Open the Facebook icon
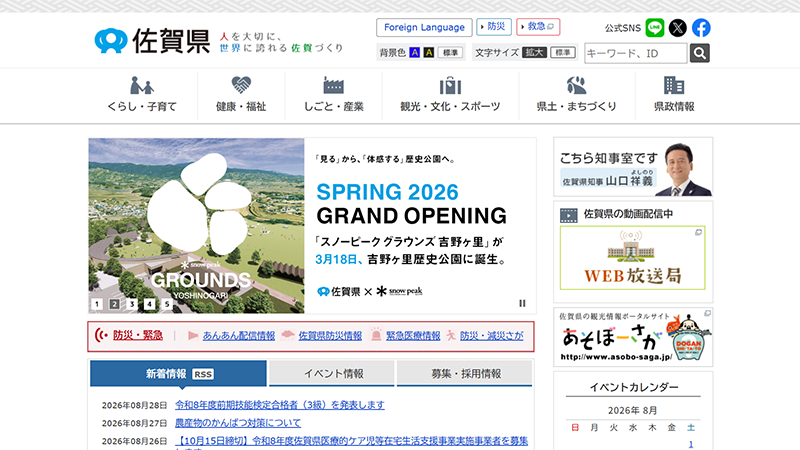 point(701,28)
